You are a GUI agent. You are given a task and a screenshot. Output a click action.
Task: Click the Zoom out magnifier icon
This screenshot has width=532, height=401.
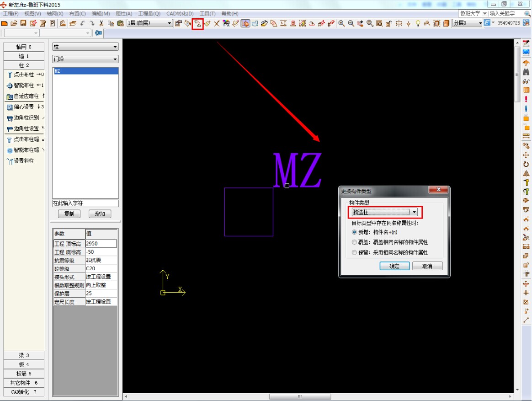[x=351, y=23]
